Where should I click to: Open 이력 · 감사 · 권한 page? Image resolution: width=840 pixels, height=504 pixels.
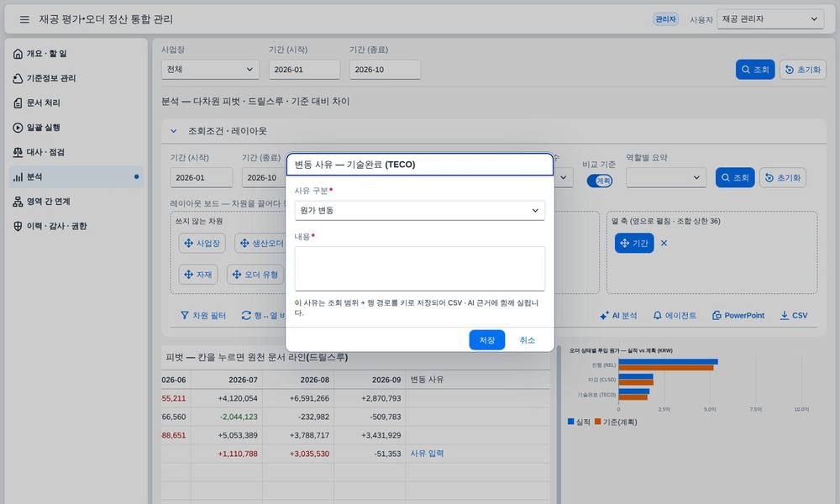coord(76,226)
